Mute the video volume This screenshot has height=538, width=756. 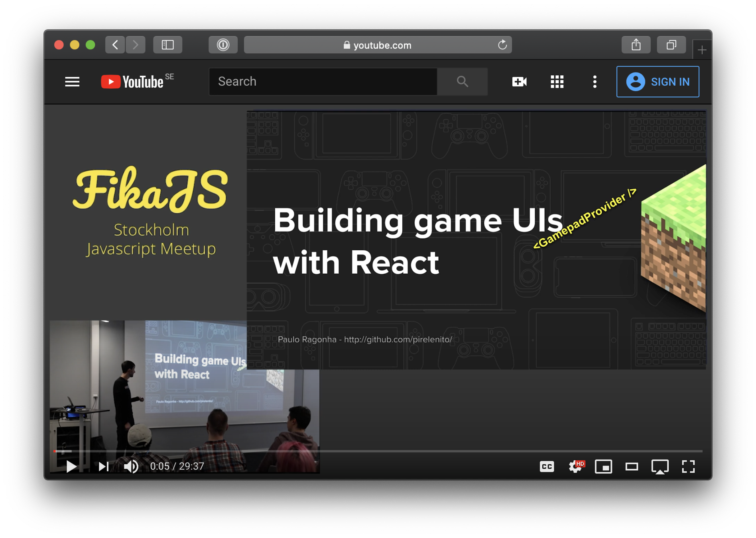(131, 466)
